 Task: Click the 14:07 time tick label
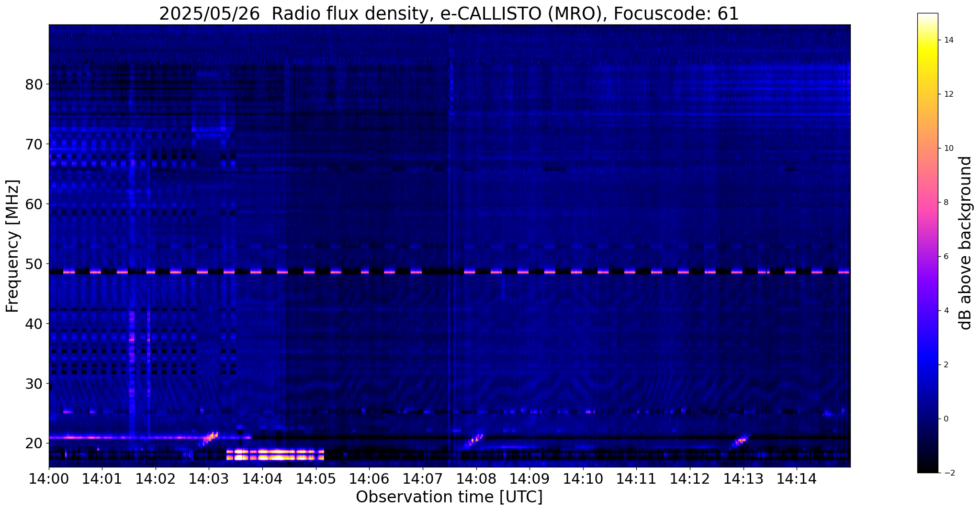423,478
